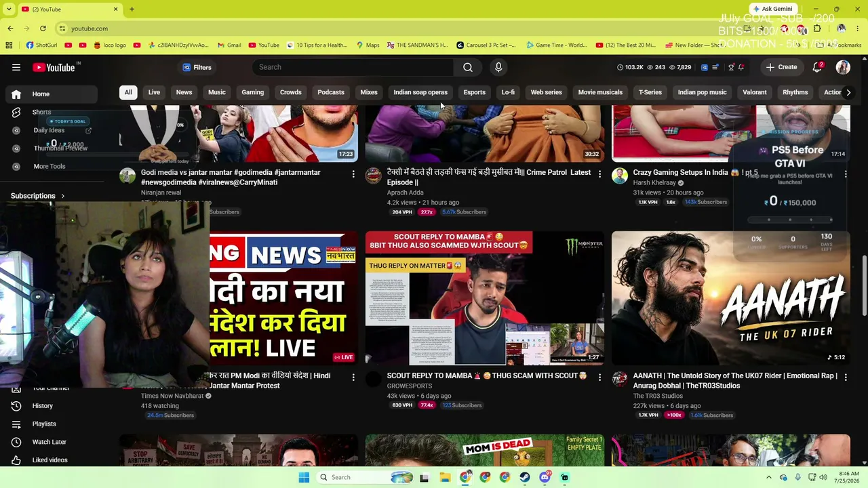Open Liked videos in the sidebar
Screen dimensions: 868x488
point(50,460)
